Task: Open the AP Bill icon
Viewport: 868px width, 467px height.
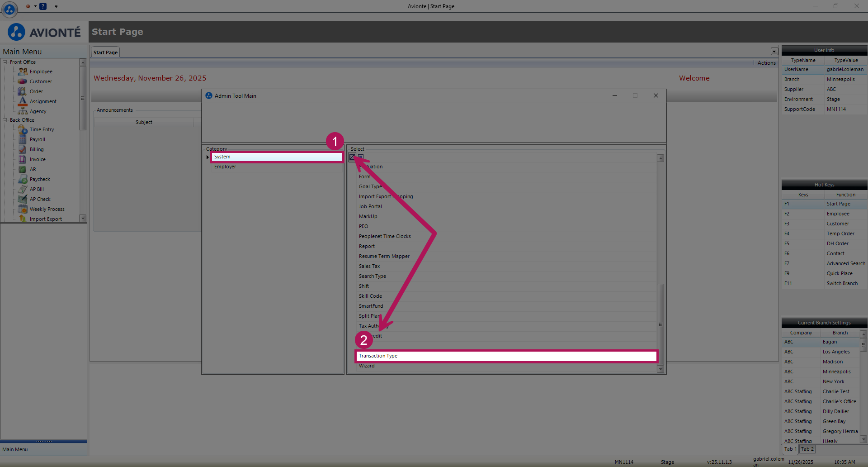Action: point(23,189)
